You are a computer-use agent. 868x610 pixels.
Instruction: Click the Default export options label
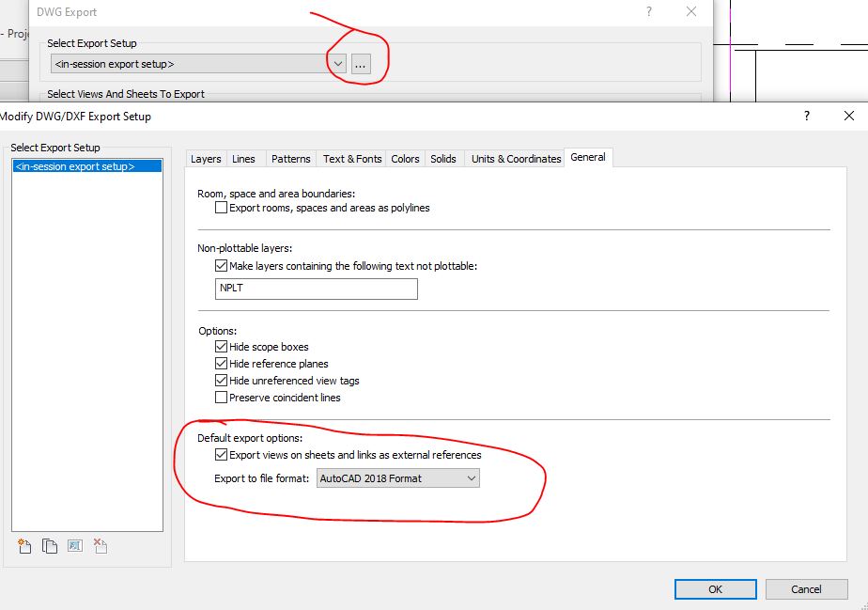click(250, 438)
